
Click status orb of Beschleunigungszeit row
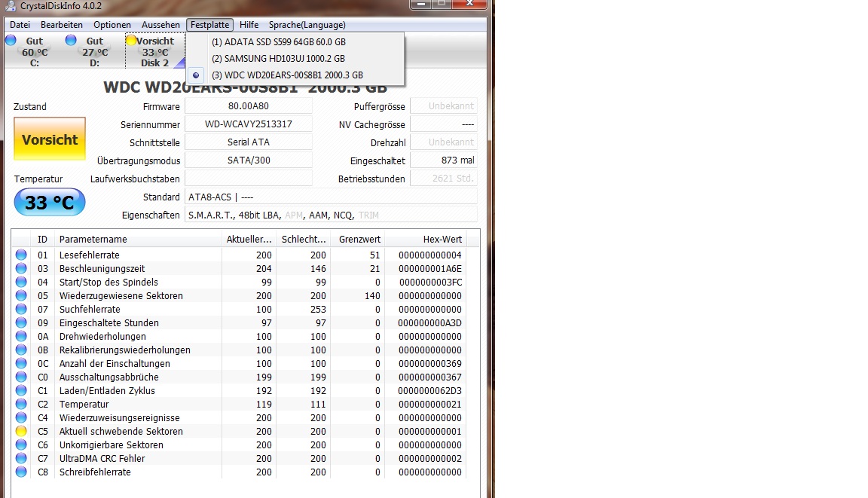click(x=21, y=268)
